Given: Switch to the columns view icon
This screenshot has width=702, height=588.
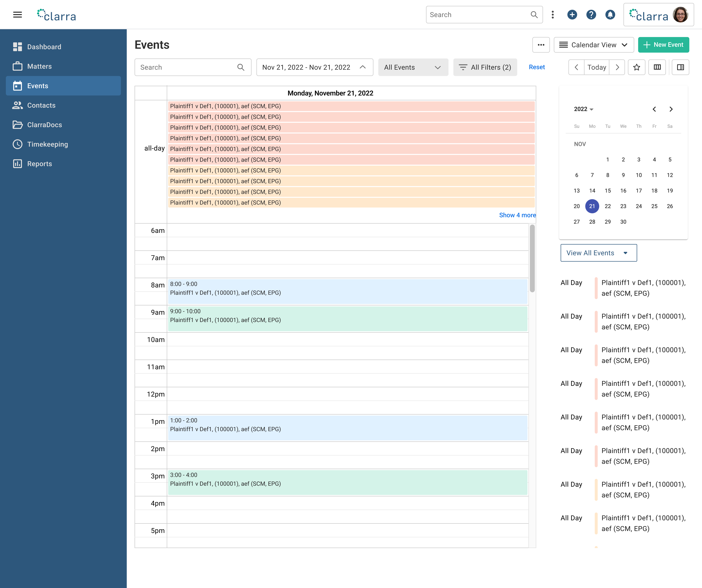Looking at the screenshot, I should [657, 67].
